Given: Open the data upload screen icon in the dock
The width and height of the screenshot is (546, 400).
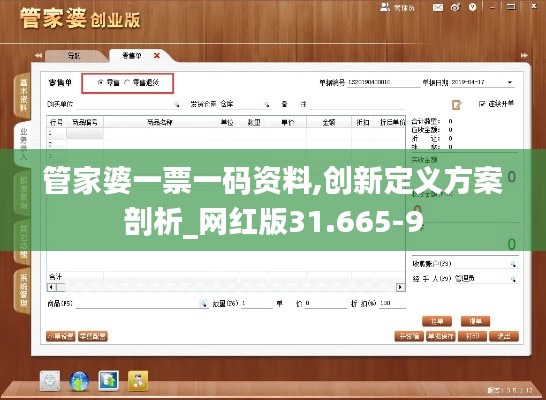Looking at the screenshot, I should click(x=108, y=381).
